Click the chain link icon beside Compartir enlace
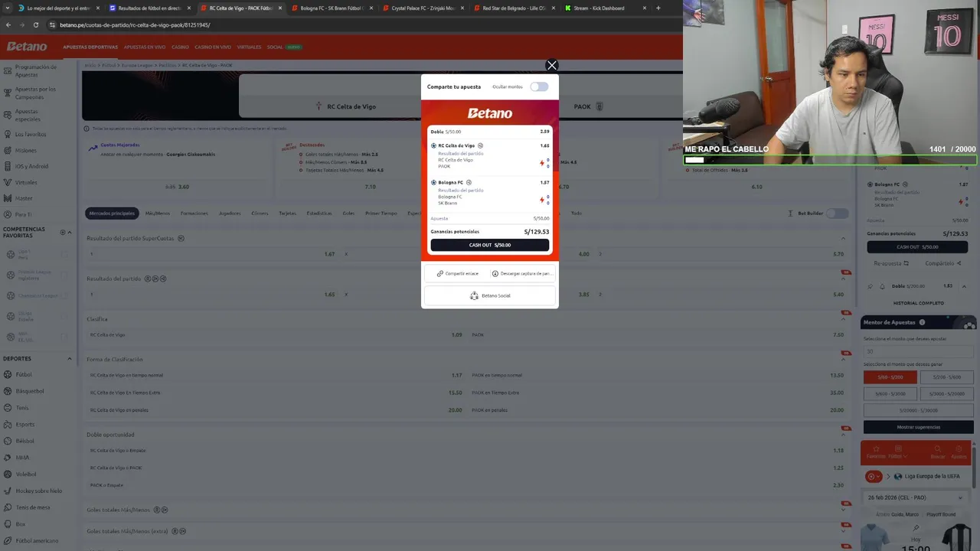This screenshot has height=551, width=980. (x=440, y=273)
